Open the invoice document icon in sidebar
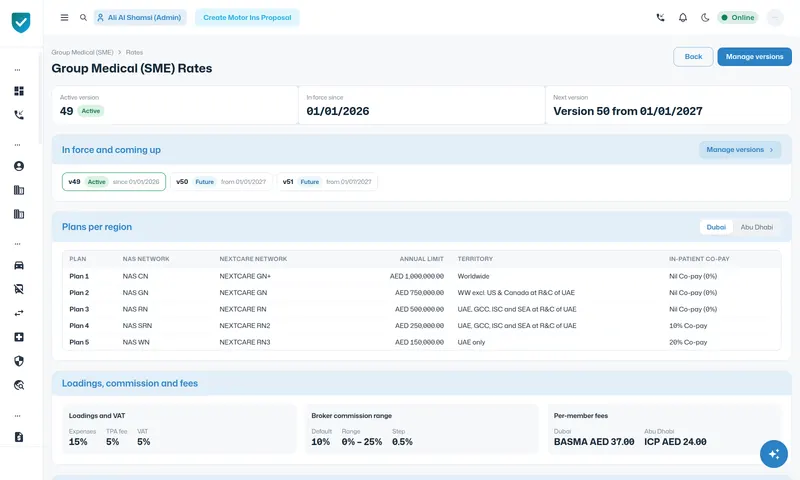Image resolution: width=800 pixels, height=480 pixels. pos(19,437)
